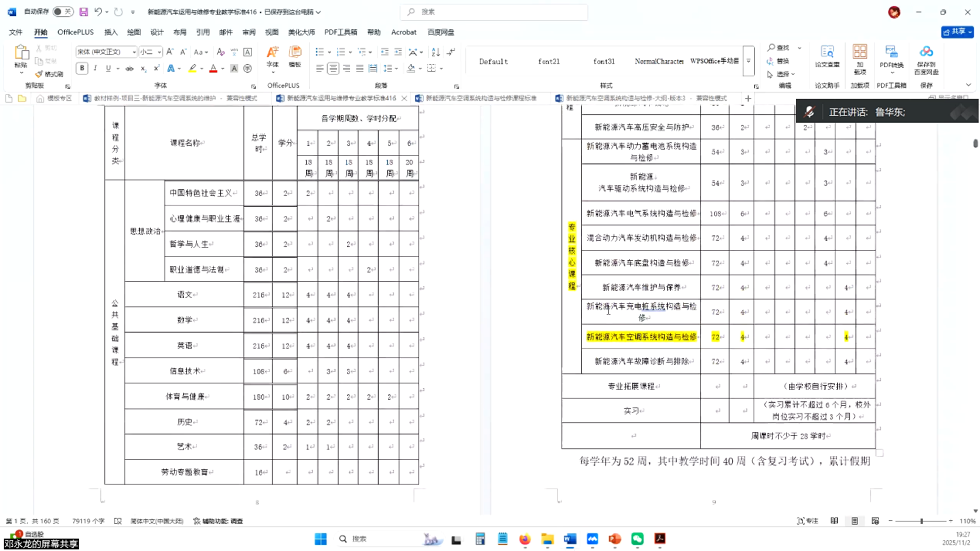The height and width of the screenshot is (551, 980).
Task: Select justify text alignment icon
Action: 359,68
